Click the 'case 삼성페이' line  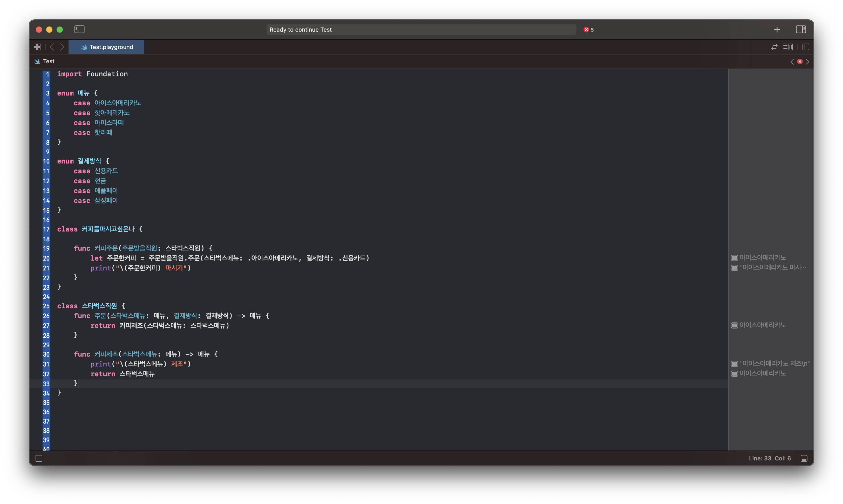96,200
